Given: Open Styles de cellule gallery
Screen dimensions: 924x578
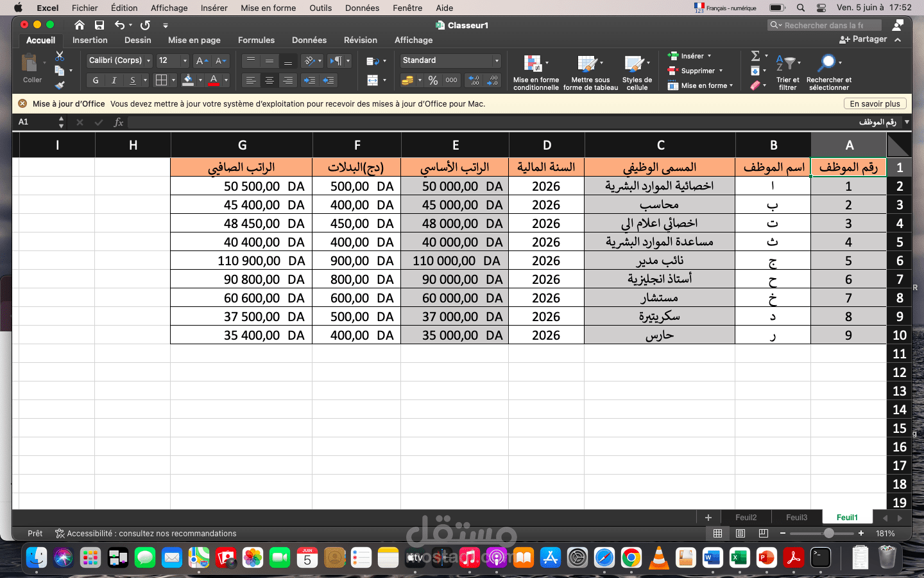Looking at the screenshot, I should (x=637, y=72).
